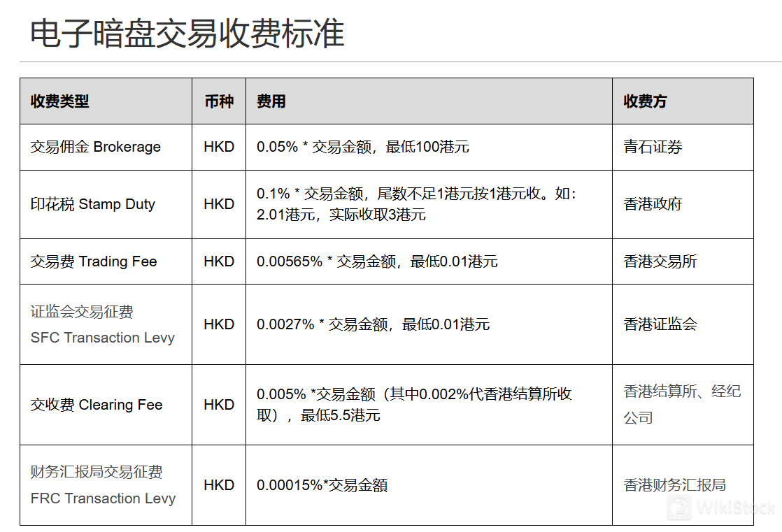Click the WikiStock watermark logo icon
Screen dimensions: 782x532
click(678, 508)
